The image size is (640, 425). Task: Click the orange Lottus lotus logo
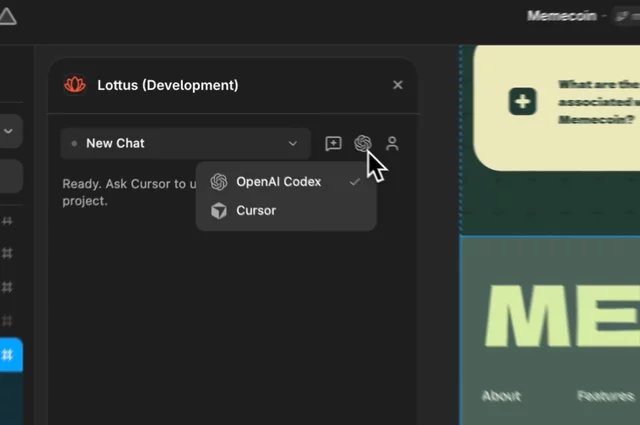pyautogui.click(x=75, y=85)
